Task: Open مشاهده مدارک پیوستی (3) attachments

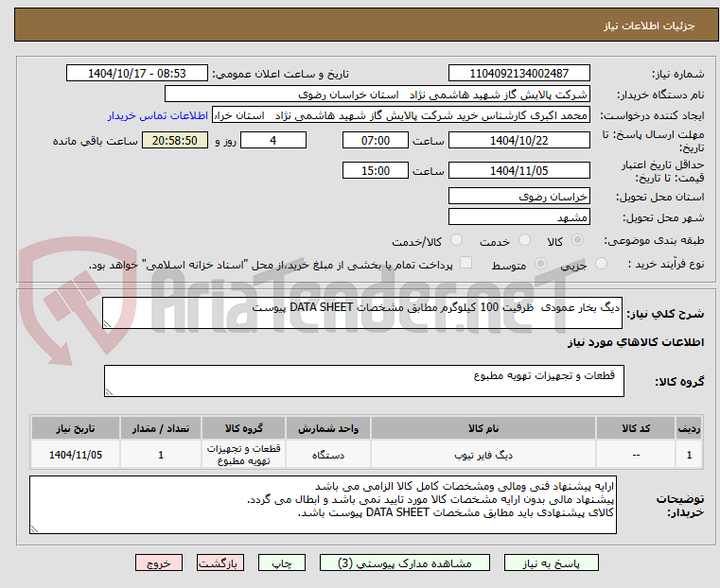Action: 405,562
